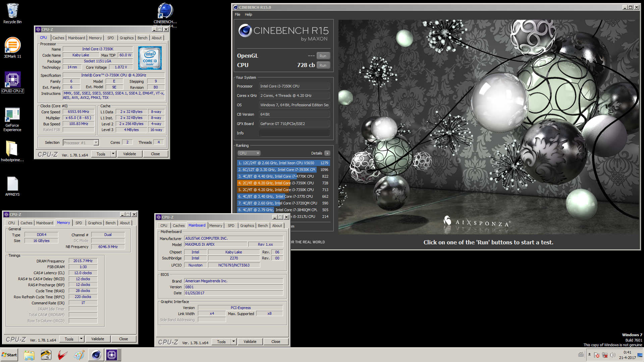
Task: Switch to Cinebench via taskbar icon
Action: 96,355
